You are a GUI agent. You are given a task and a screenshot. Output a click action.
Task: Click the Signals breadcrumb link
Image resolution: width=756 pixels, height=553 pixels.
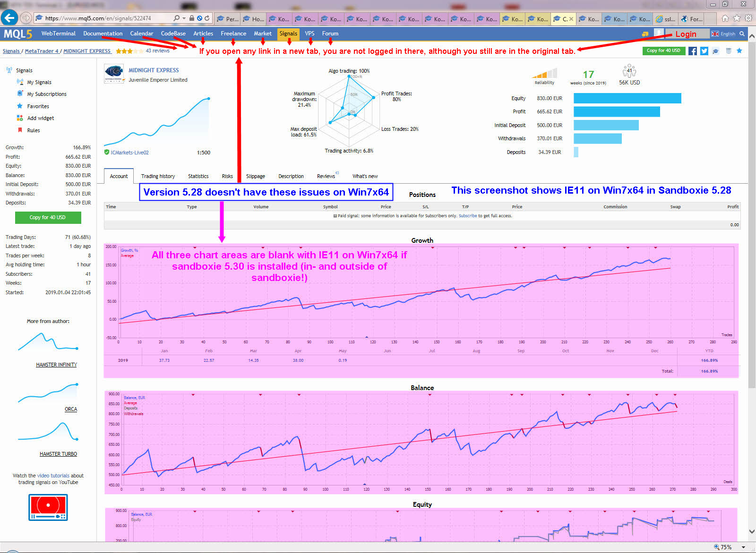coord(11,51)
